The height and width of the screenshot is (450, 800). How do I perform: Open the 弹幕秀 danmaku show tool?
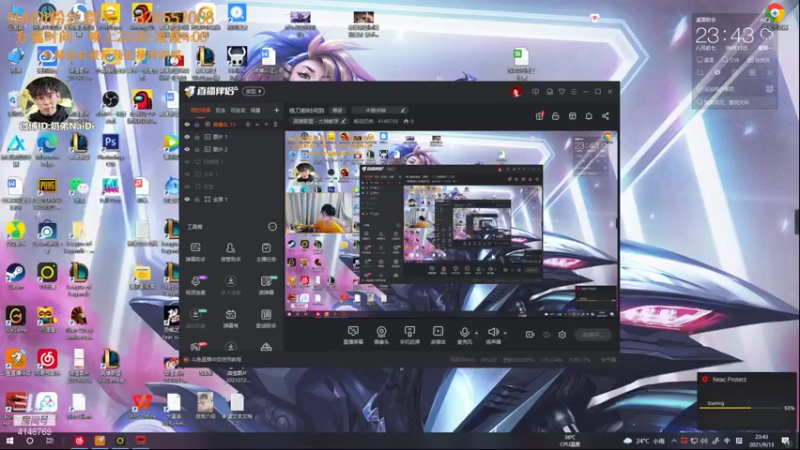pos(231,318)
